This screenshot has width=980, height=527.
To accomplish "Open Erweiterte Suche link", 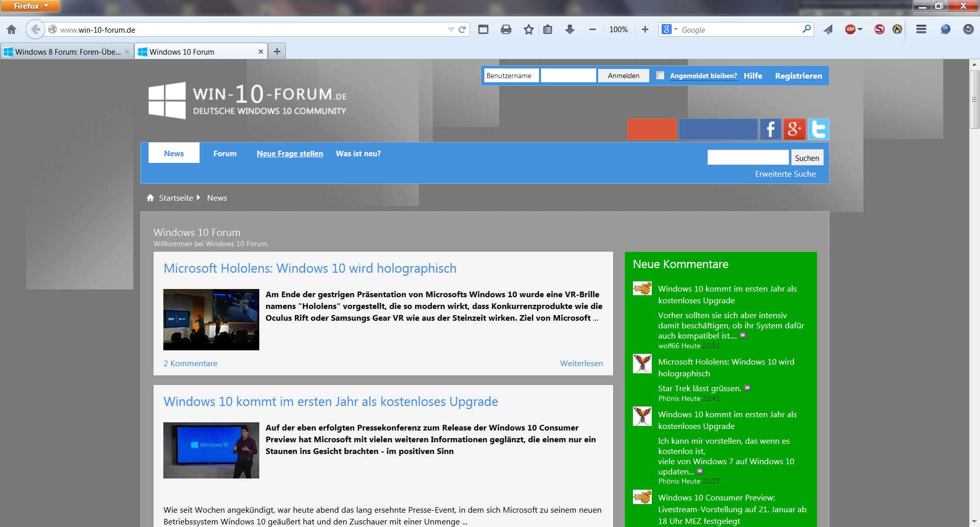I will click(785, 174).
